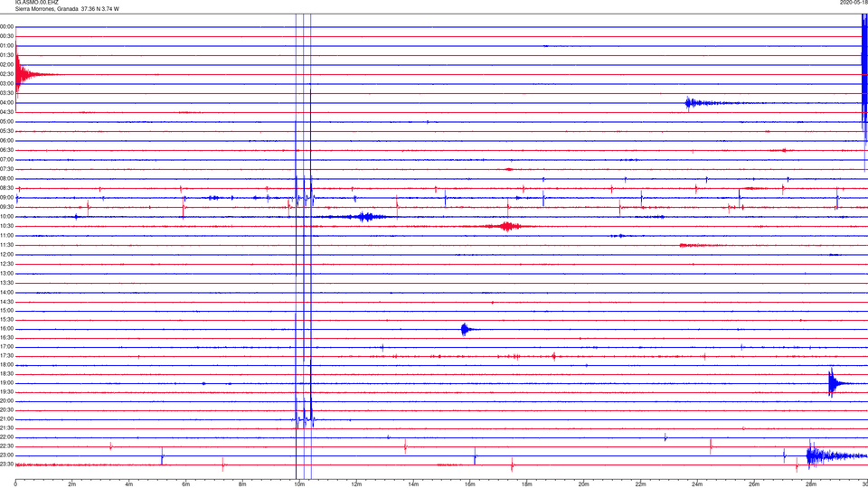Image resolution: width=868 pixels, height=488 pixels.
Task: Click the 14m tick on minute axis
Action: (413, 484)
